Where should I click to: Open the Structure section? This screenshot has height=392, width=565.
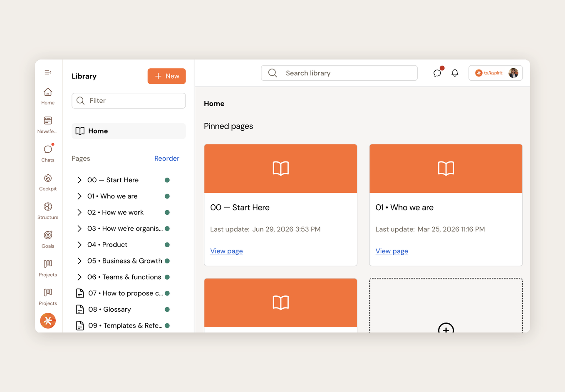click(x=48, y=211)
